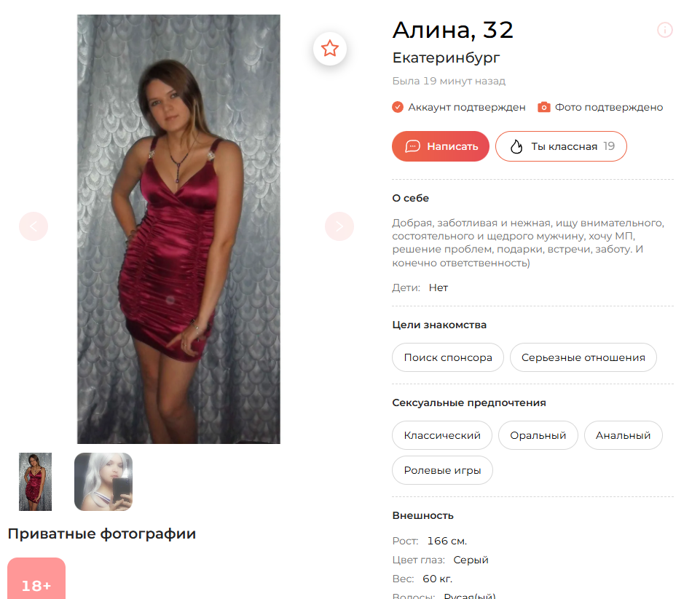Viewport: 700px width, 599px height.
Task: Select the Поиск спонсора tag
Action: pyautogui.click(x=448, y=357)
